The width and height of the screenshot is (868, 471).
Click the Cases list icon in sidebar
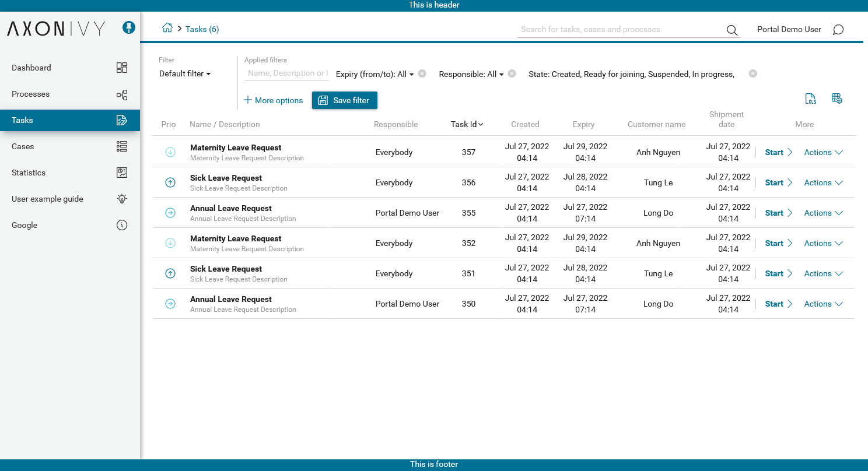coord(122,146)
